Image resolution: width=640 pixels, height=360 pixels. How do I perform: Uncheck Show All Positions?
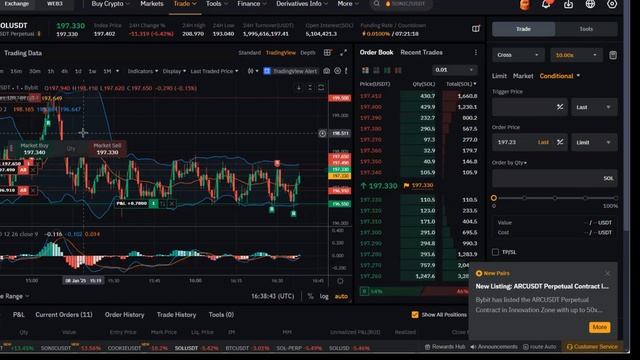[x=415, y=315]
